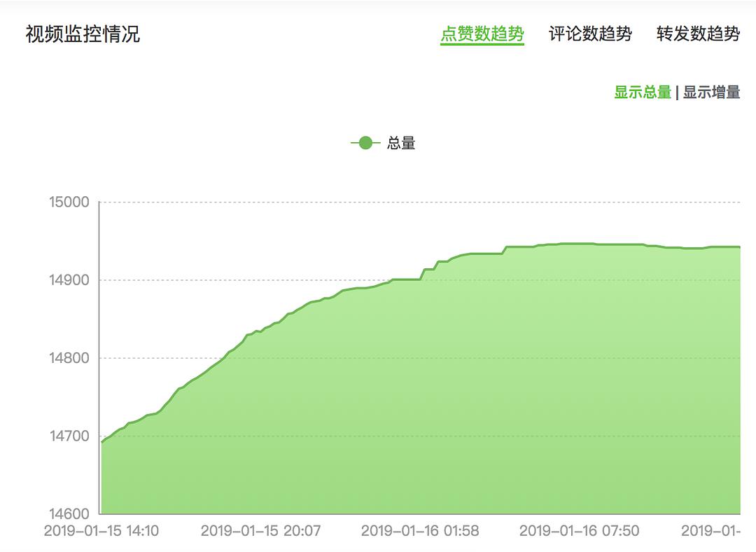Click x-axis label 2019-01-16 01:58
The image size is (756, 552).
420,531
